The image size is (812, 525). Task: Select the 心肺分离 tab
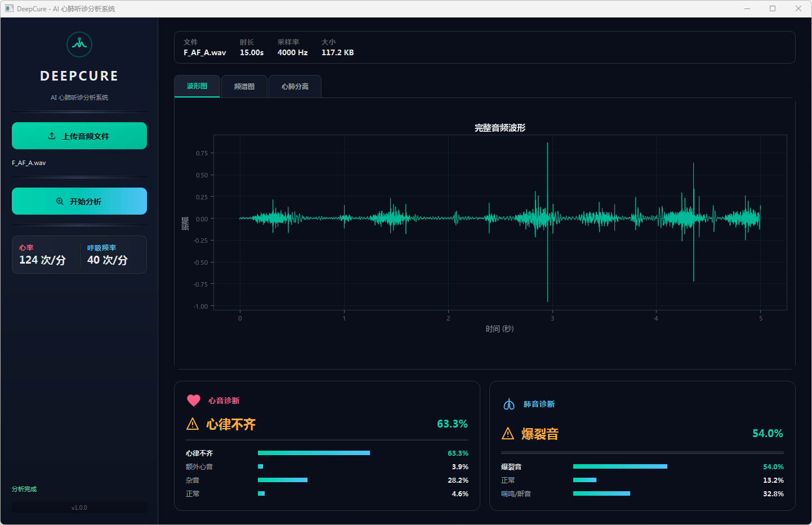click(295, 87)
